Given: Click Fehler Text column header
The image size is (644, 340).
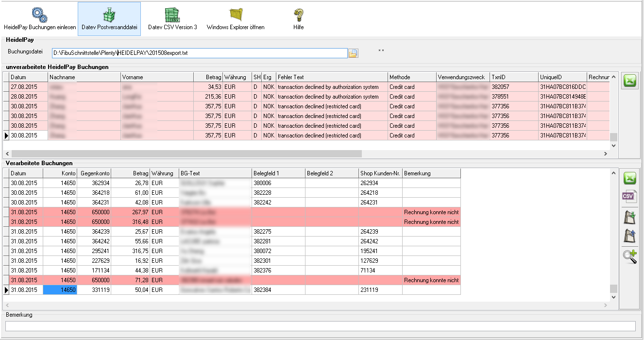Looking at the screenshot, I should click(331, 77).
